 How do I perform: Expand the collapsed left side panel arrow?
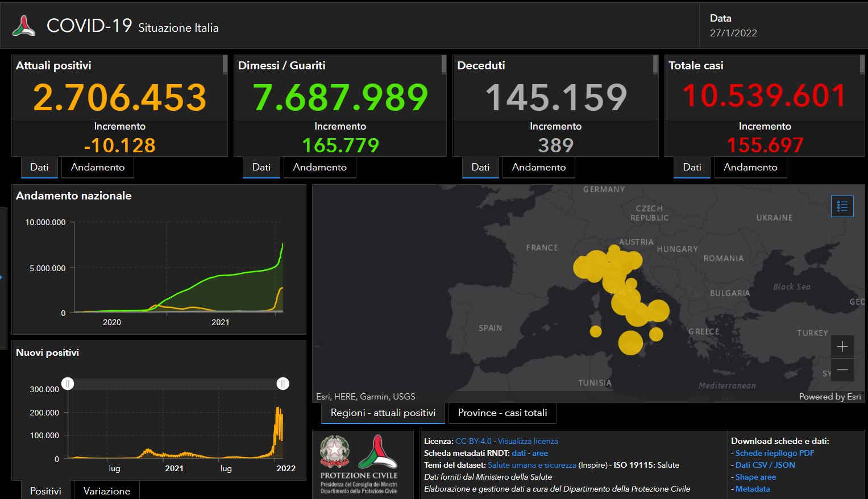2,277
